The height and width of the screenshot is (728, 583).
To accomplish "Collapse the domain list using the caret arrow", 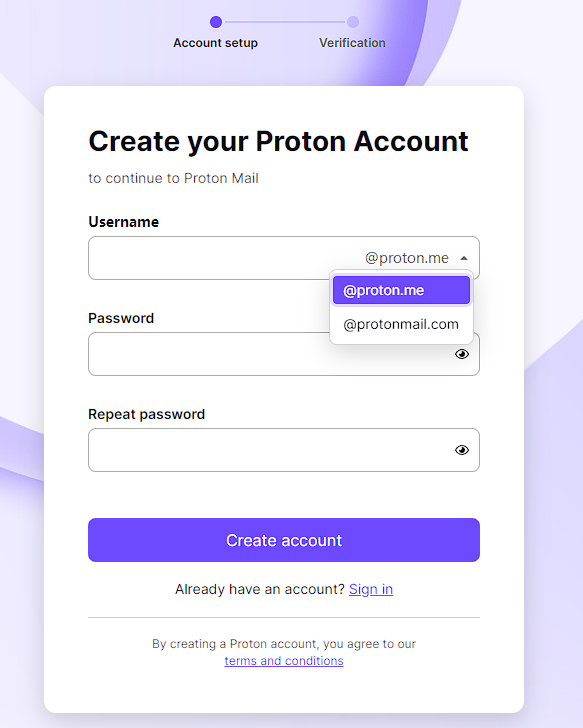I will point(464,258).
